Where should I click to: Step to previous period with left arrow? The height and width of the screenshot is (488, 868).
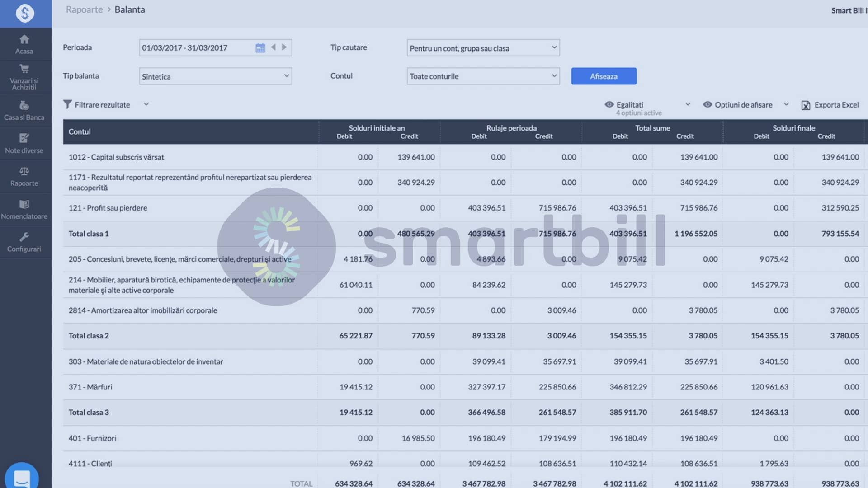point(273,47)
